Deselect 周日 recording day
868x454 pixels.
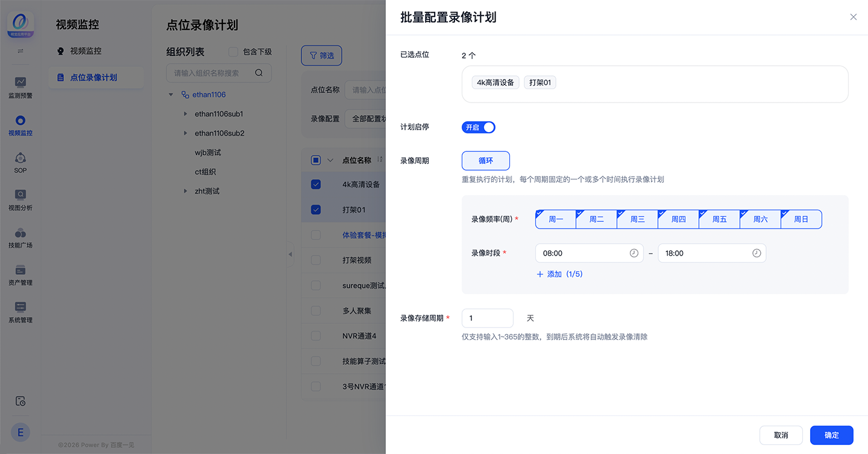click(x=801, y=219)
